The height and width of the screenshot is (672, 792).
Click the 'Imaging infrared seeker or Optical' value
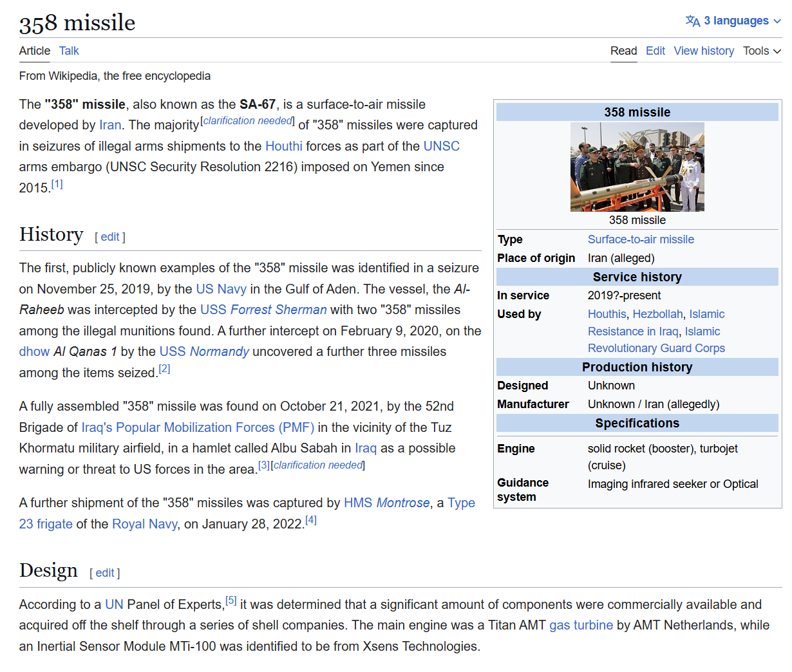(x=673, y=484)
